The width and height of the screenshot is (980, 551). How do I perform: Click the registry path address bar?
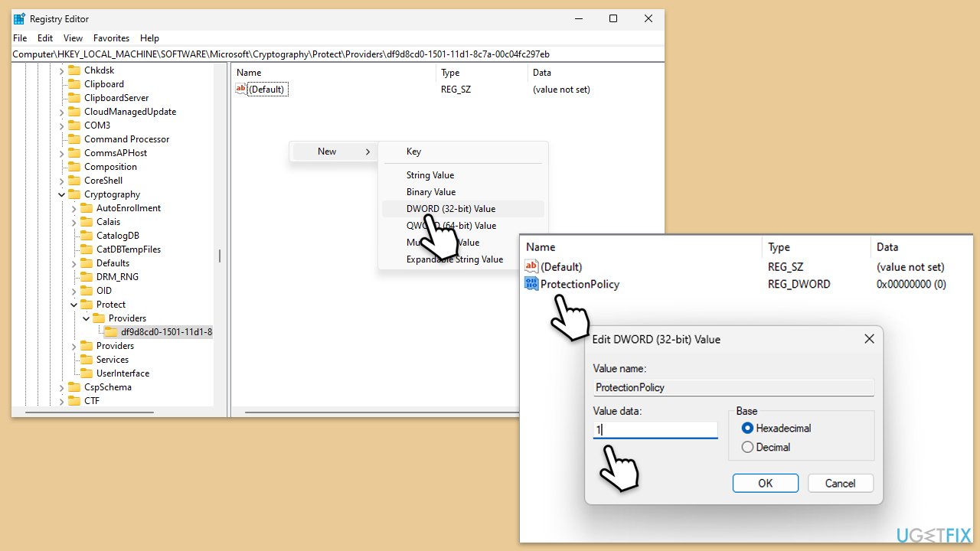coord(337,54)
